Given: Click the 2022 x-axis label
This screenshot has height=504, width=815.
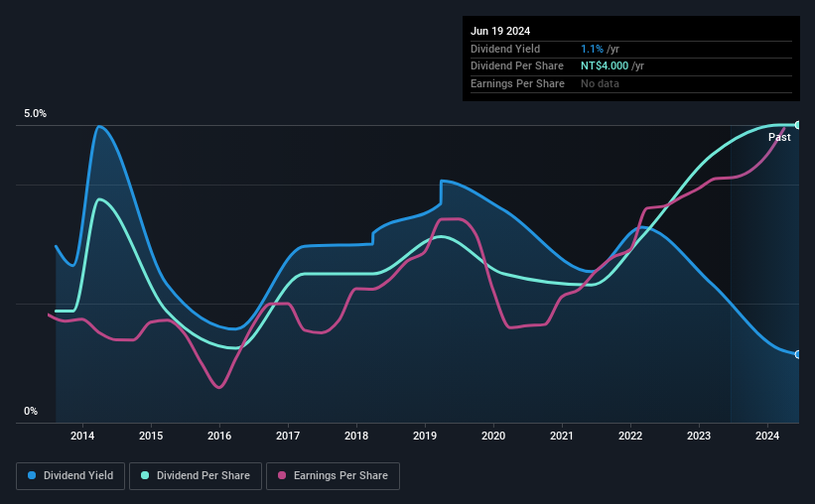Looking at the screenshot, I should tap(630, 436).
